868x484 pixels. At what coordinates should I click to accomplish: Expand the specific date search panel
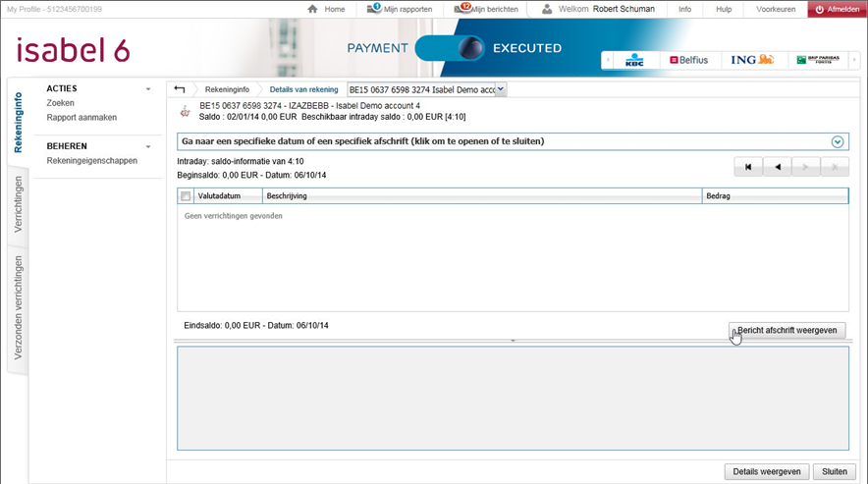tap(838, 141)
